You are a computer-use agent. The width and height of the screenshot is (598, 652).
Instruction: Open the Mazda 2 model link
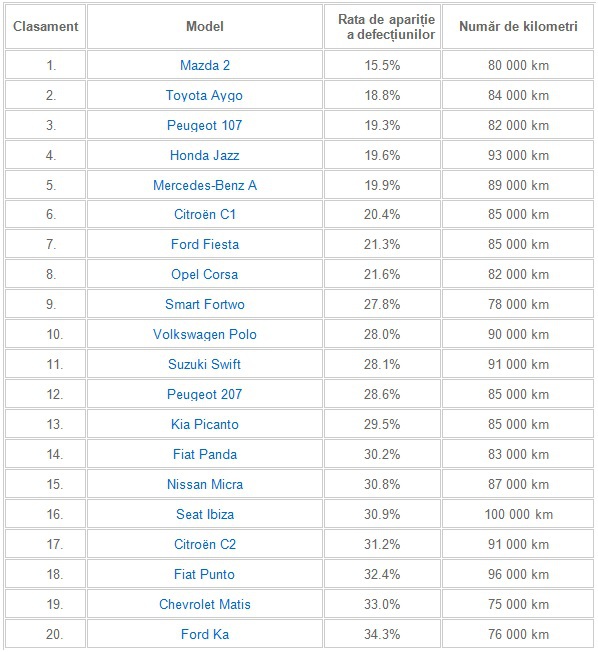205,65
